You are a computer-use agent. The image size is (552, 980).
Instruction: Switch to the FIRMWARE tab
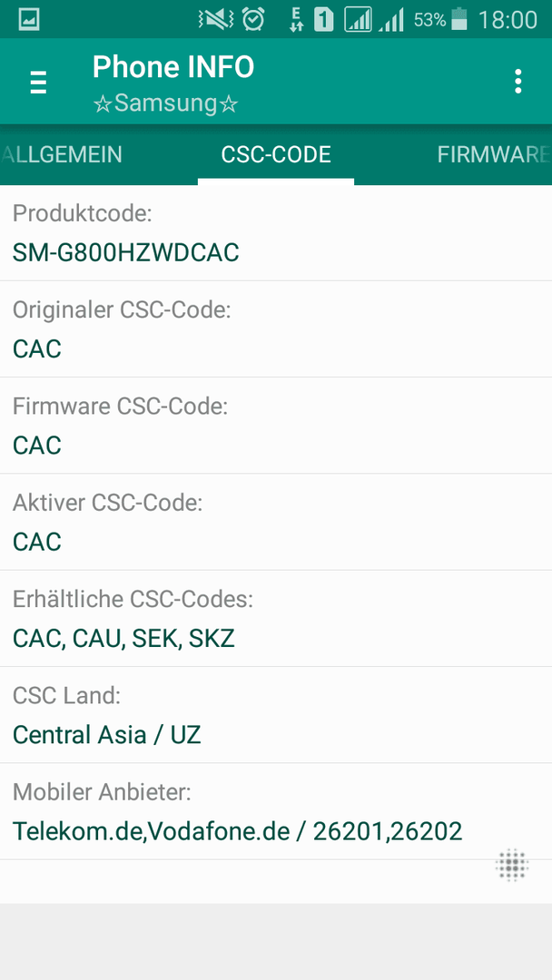point(494,154)
